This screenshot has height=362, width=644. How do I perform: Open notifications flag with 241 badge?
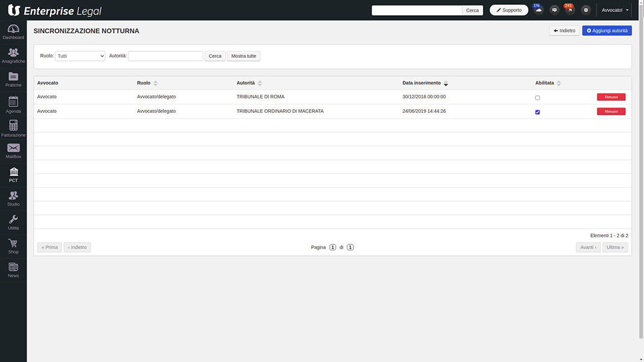pyautogui.click(x=570, y=10)
